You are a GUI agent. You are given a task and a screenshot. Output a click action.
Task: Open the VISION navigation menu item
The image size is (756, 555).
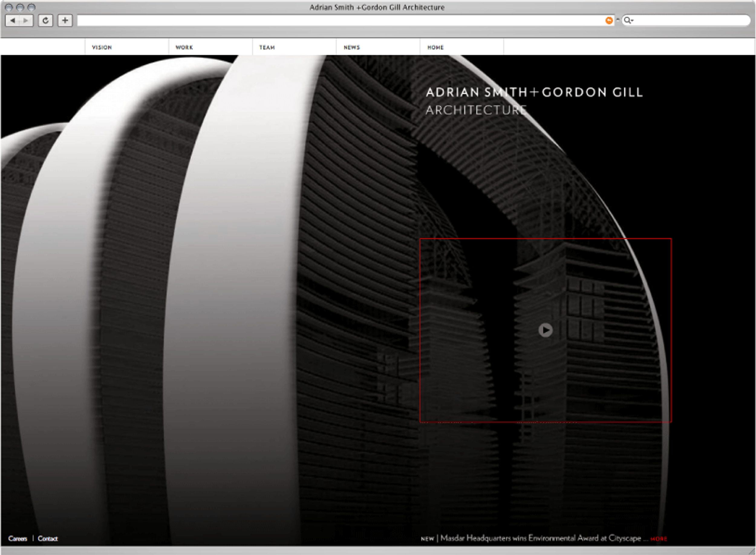(x=102, y=47)
